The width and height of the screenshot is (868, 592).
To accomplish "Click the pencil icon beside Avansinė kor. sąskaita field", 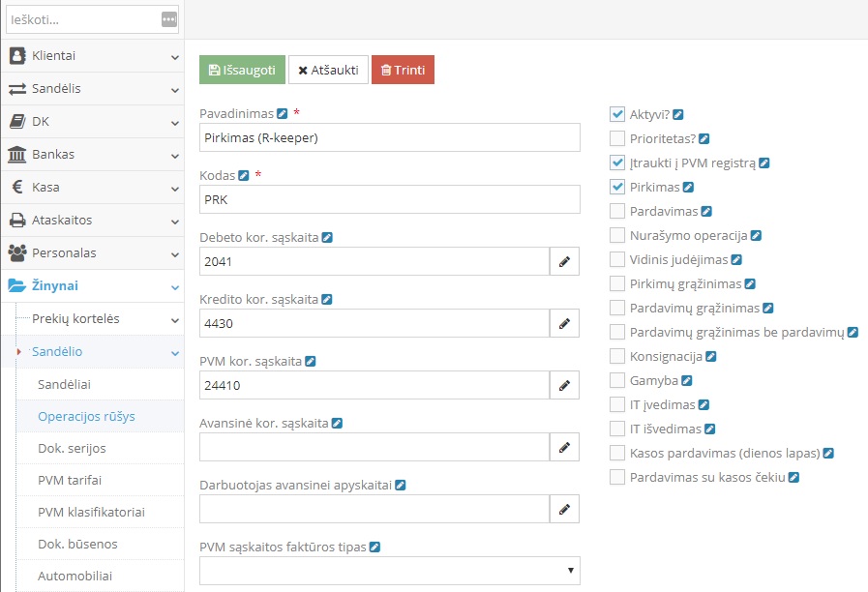I will click(564, 447).
